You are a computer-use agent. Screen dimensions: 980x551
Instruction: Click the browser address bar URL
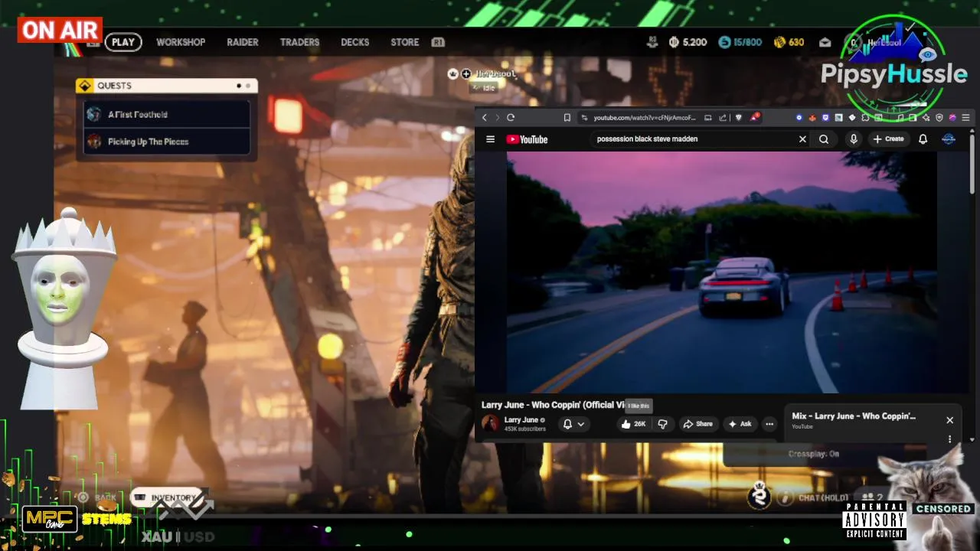coord(645,118)
